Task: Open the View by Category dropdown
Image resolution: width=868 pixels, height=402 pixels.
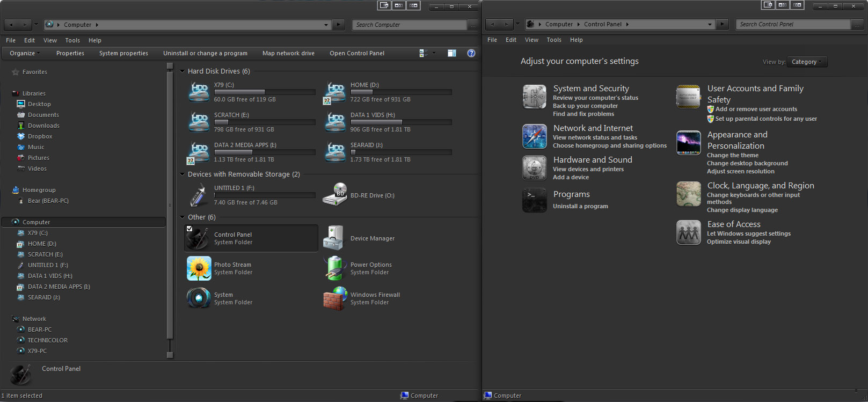Action: click(x=807, y=62)
